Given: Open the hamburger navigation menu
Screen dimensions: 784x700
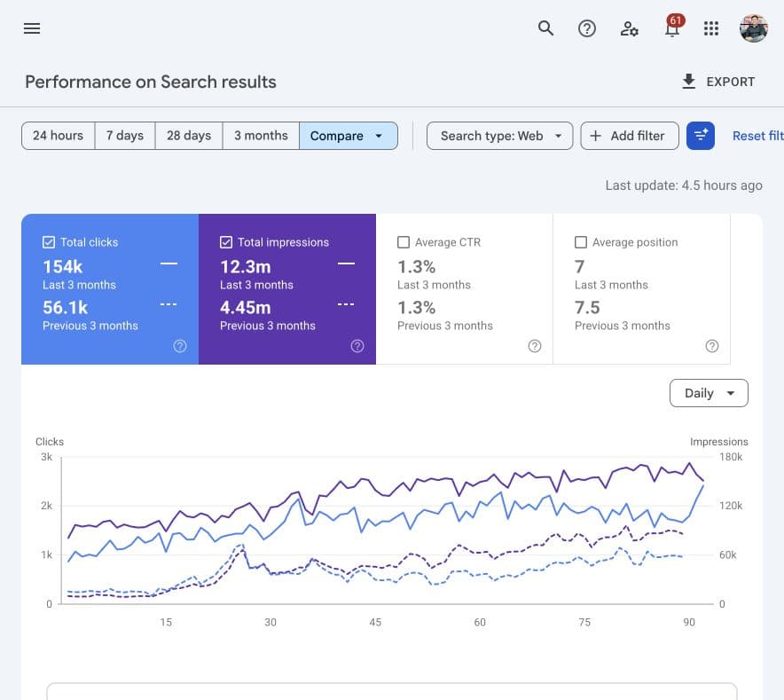Looking at the screenshot, I should pos(32,28).
